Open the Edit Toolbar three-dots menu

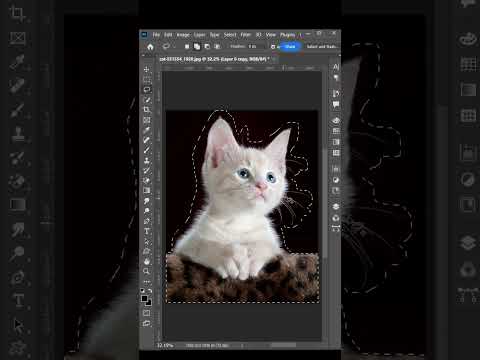(x=147, y=282)
